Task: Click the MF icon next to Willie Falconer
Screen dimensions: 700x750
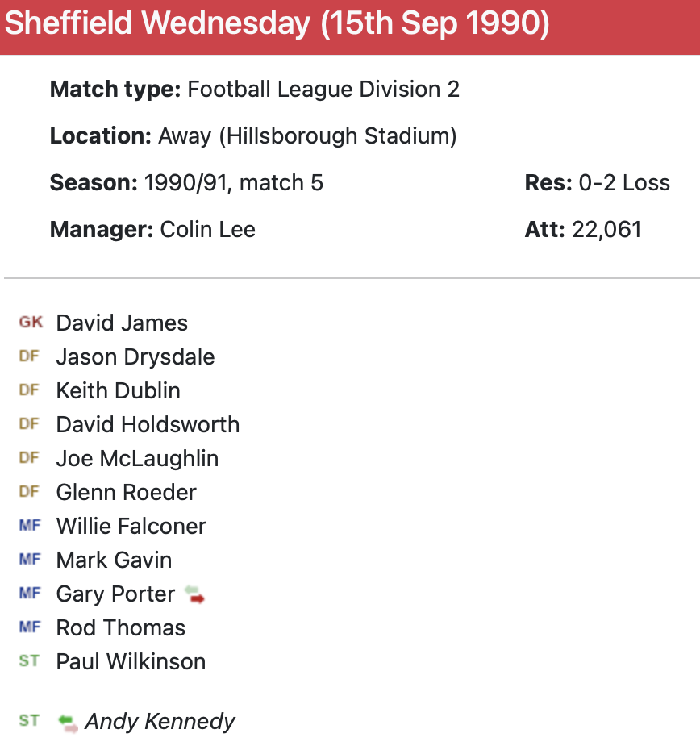Action: click(x=29, y=526)
